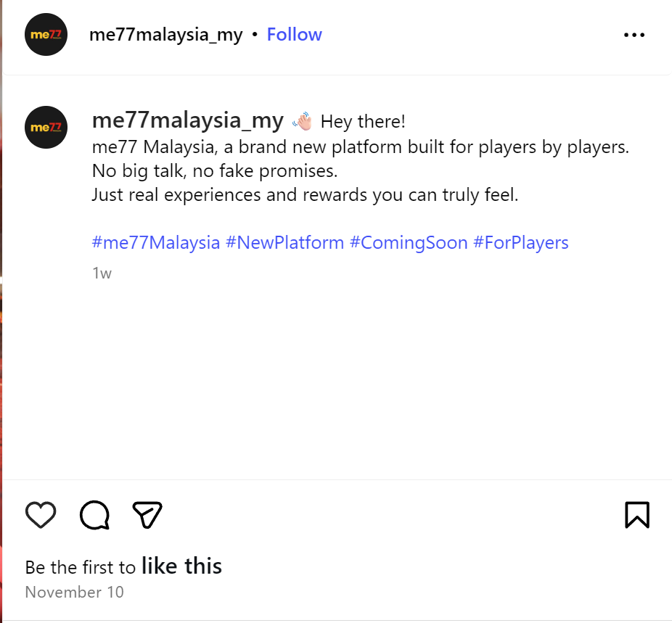This screenshot has height=623, width=672.
Task: Click the me77 avatar beside the caption
Action: point(46,128)
